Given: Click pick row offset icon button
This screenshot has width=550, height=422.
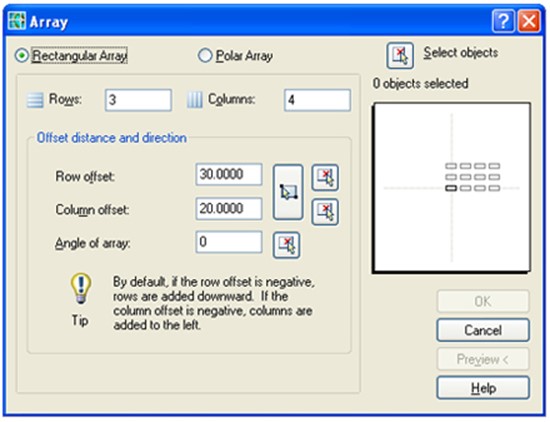Looking at the screenshot, I should tap(325, 177).
